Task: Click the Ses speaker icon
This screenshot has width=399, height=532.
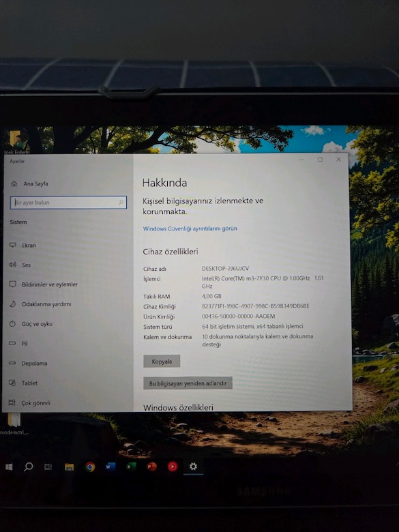Action: (x=12, y=265)
